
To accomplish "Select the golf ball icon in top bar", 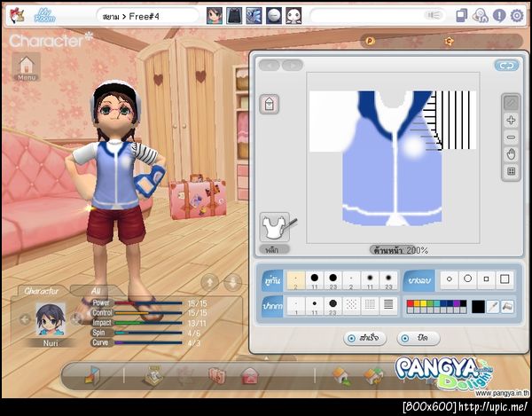I will click(x=274, y=16).
